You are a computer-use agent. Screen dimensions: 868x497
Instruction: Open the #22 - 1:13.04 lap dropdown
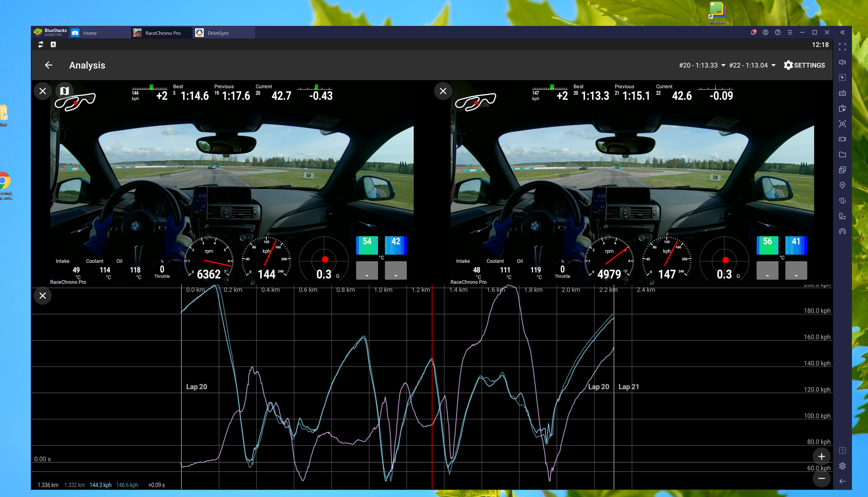point(752,65)
